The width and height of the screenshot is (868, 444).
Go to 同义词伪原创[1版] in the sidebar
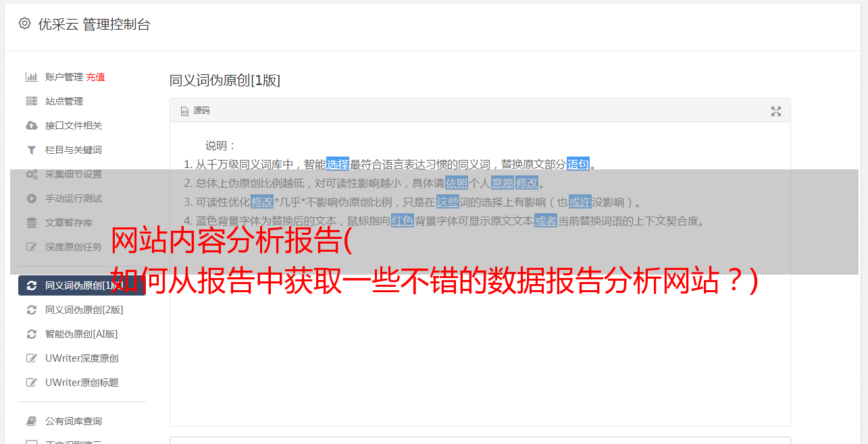click(x=82, y=285)
